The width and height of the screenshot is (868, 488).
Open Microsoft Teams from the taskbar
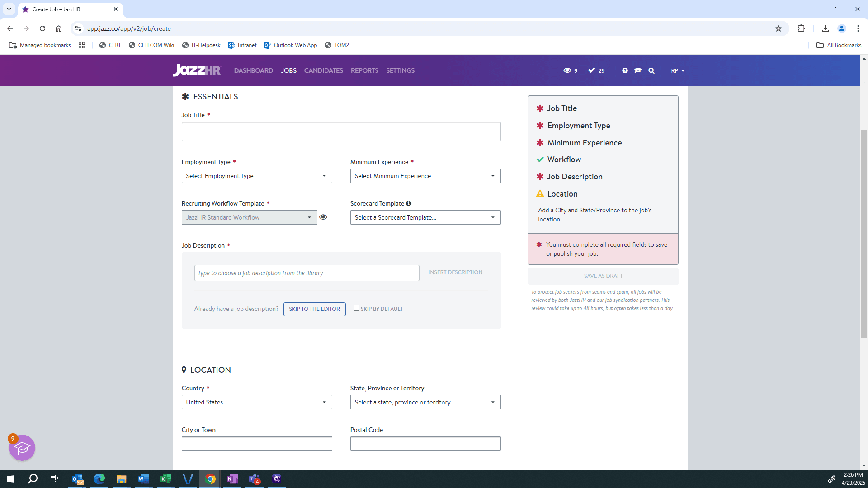pos(255,479)
